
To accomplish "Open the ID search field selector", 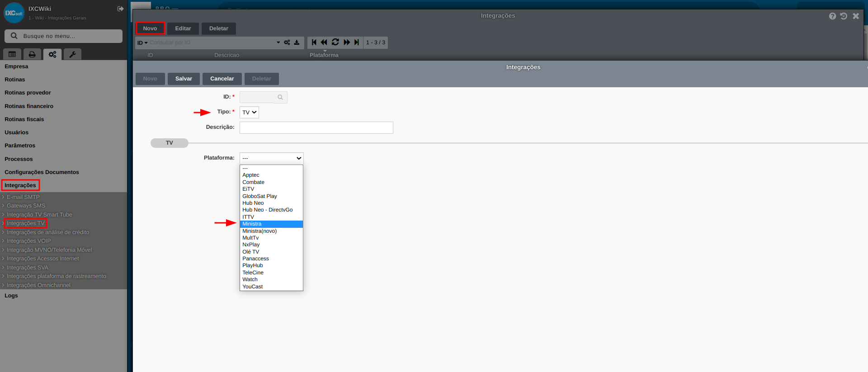I will pos(142,42).
